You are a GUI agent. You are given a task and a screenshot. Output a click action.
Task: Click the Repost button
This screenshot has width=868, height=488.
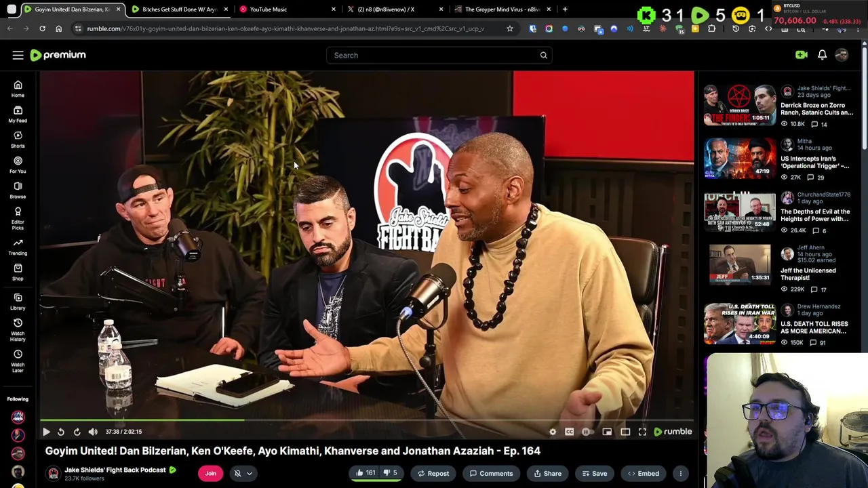(x=433, y=474)
